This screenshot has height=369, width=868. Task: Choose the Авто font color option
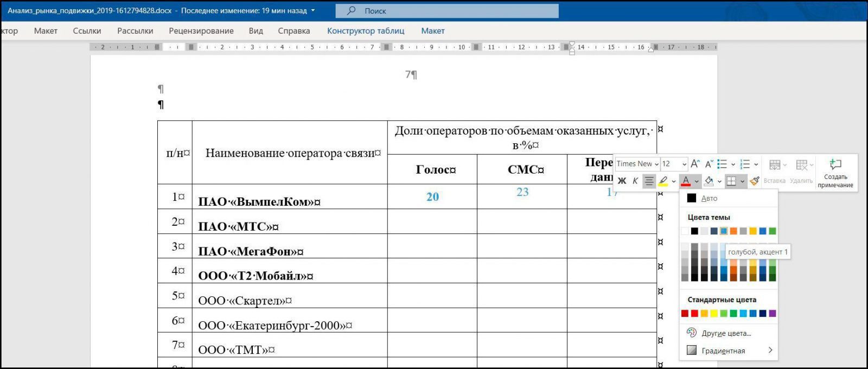[729, 198]
